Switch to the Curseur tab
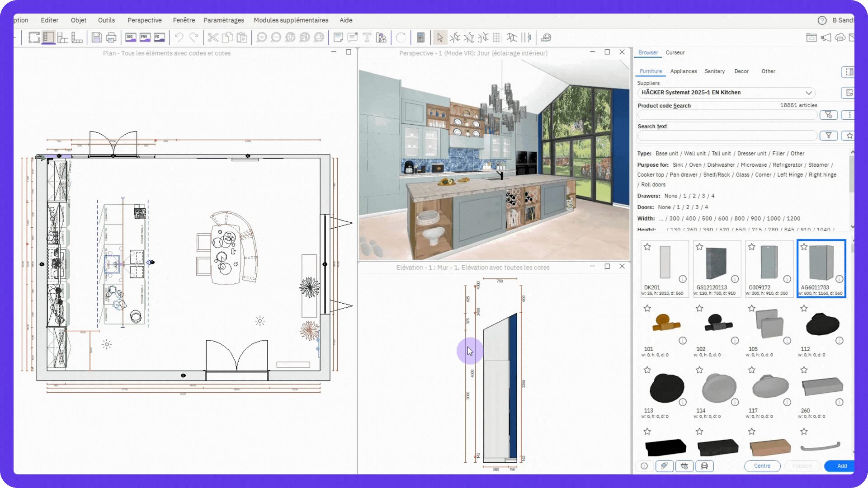 pyautogui.click(x=675, y=52)
